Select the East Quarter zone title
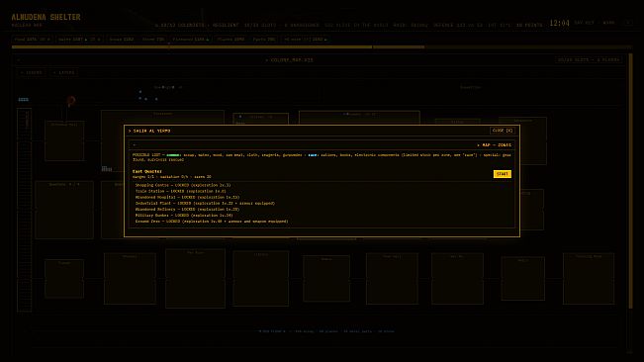The width and height of the screenshot is (644, 362). (x=147, y=171)
